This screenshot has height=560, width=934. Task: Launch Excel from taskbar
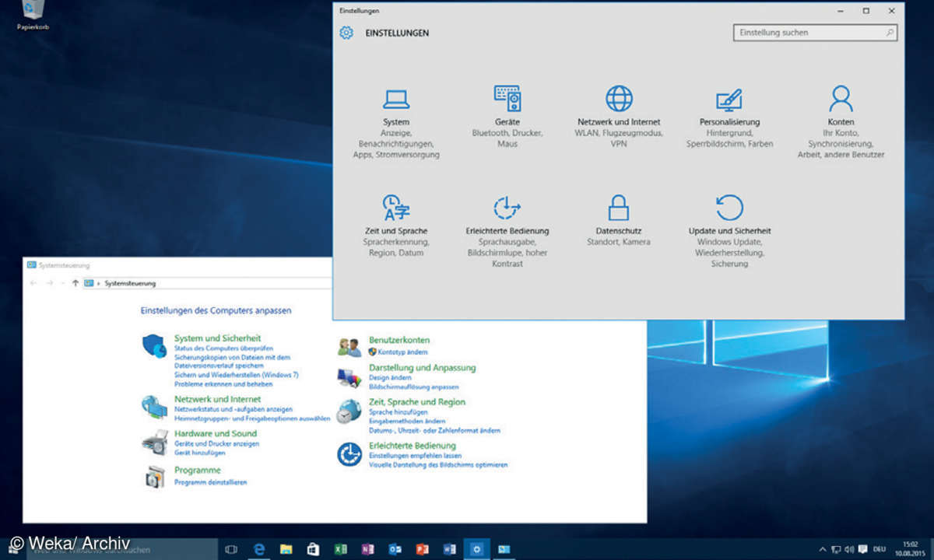pyautogui.click(x=340, y=548)
